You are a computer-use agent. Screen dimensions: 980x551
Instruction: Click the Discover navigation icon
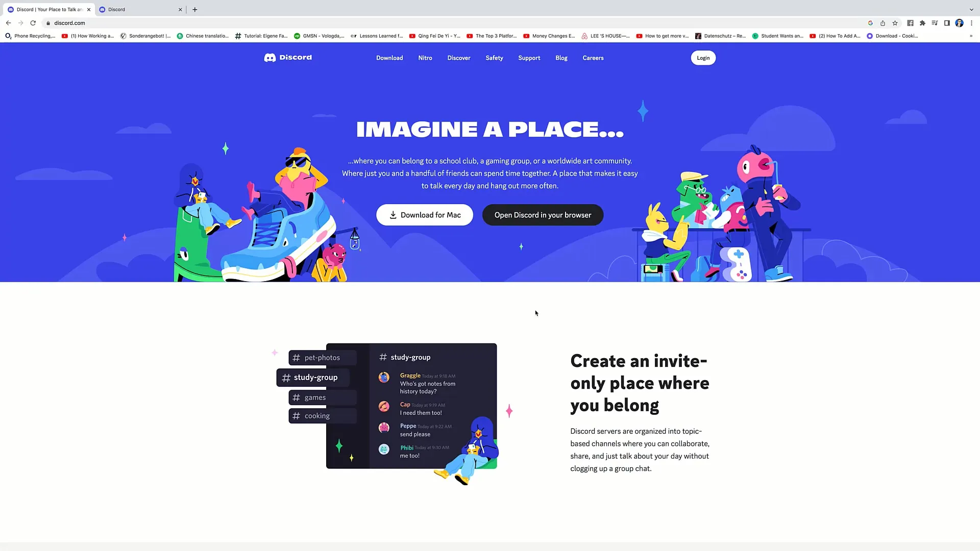tap(459, 58)
